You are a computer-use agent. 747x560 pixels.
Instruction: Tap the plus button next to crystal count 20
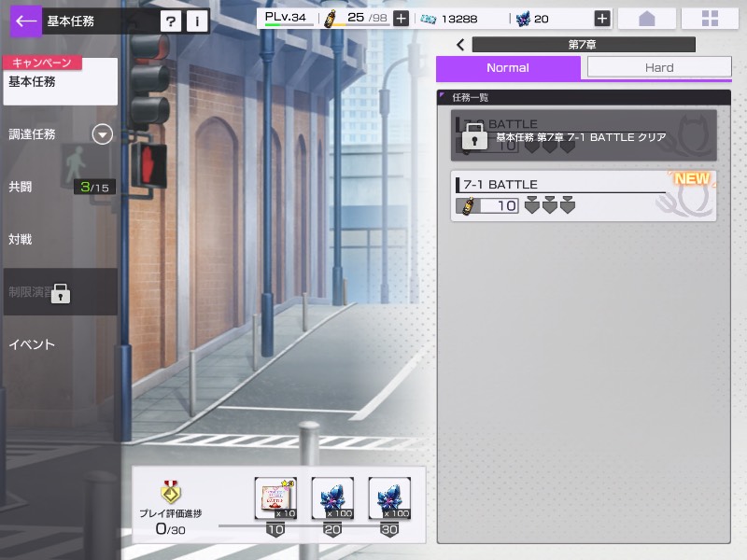pos(602,19)
